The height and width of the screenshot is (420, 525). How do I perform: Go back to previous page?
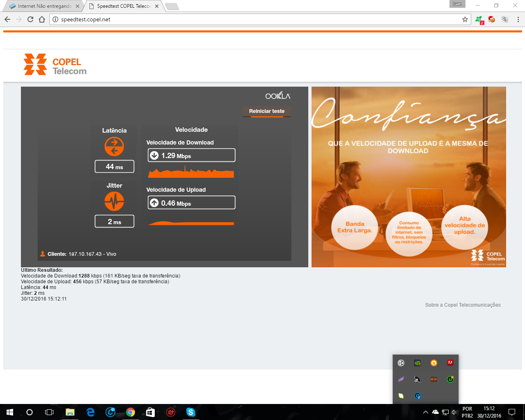(7, 19)
